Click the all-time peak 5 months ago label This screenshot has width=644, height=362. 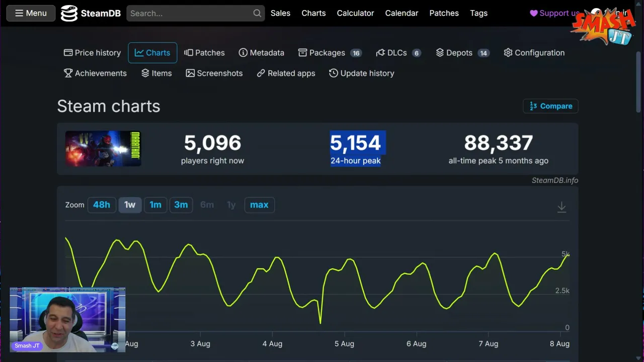point(499,161)
